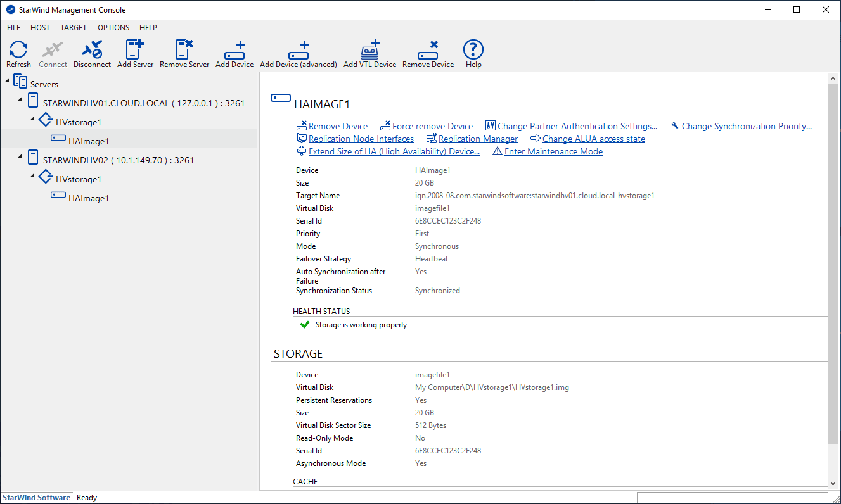Open the OPTIONS menu
Screen dimensions: 841x504
click(x=113, y=28)
